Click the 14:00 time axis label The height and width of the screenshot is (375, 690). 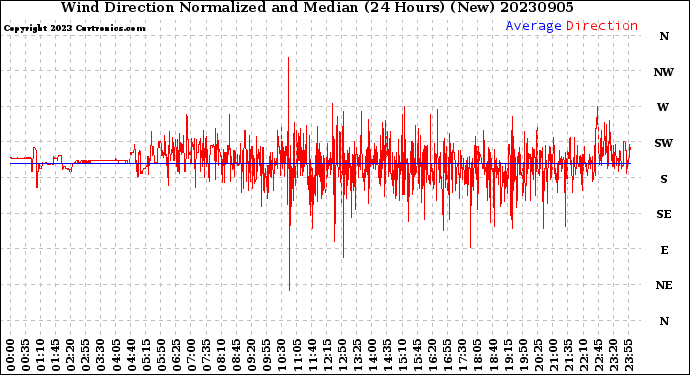[372, 355]
